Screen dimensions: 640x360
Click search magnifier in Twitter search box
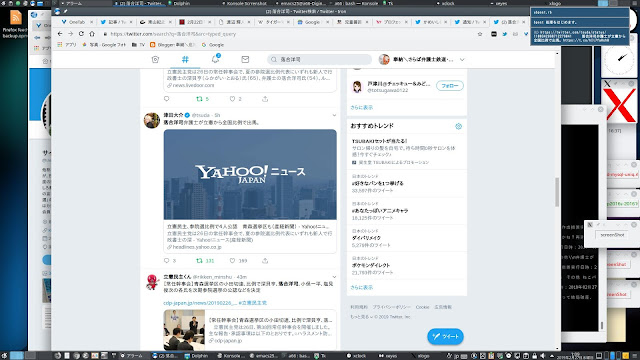point(274,60)
